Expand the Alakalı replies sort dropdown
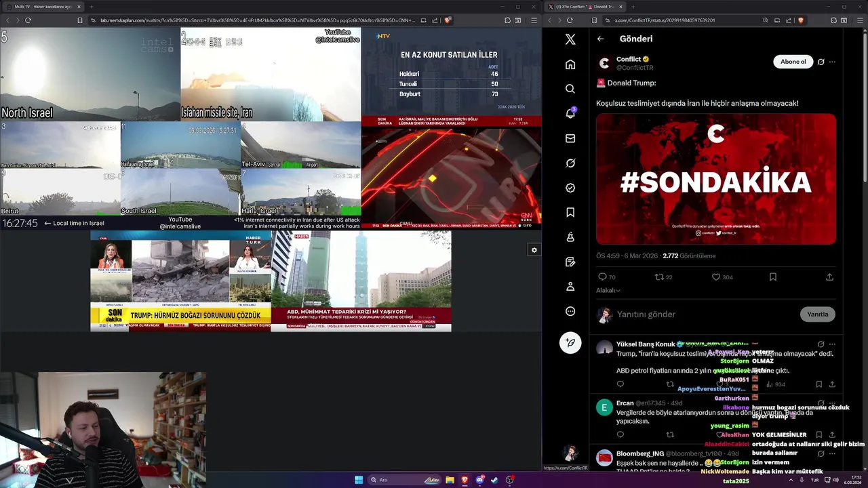 [608, 290]
